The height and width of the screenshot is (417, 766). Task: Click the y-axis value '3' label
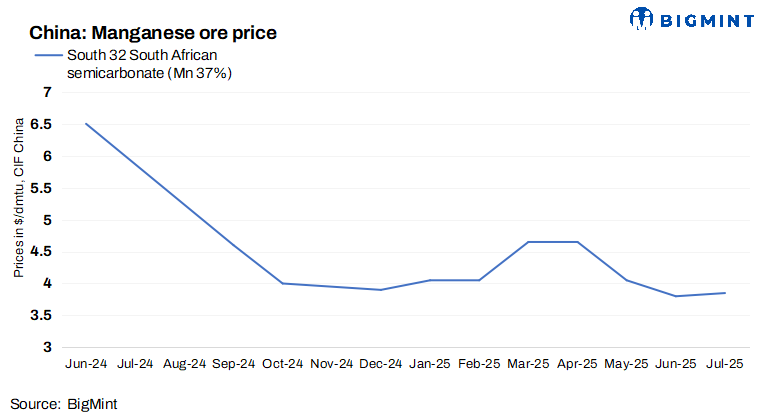tap(45, 347)
